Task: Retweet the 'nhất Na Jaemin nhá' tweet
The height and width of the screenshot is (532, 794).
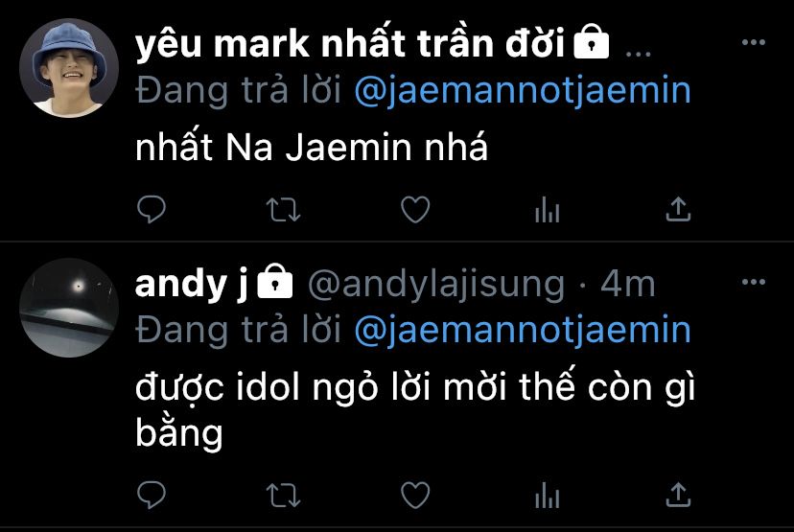Action: click(x=283, y=210)
